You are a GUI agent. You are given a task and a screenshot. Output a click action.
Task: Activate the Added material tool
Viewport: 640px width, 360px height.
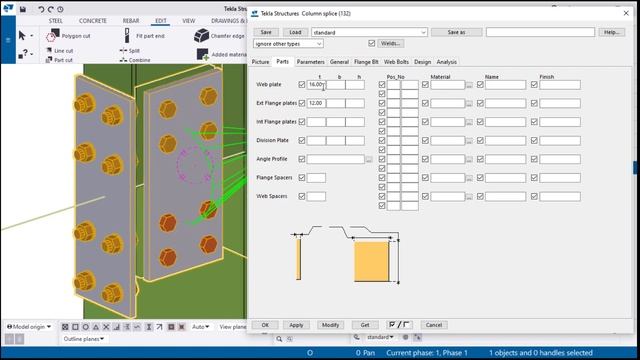click(222, 54)
